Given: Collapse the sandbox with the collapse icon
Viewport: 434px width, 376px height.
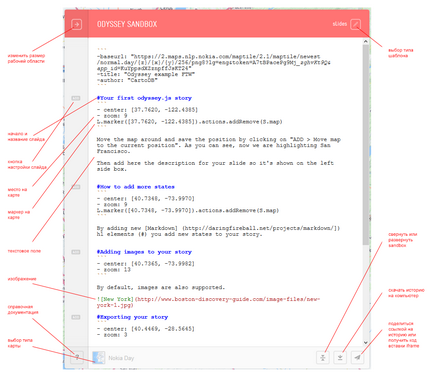Looking at the screenshot, I should (323, 358).
